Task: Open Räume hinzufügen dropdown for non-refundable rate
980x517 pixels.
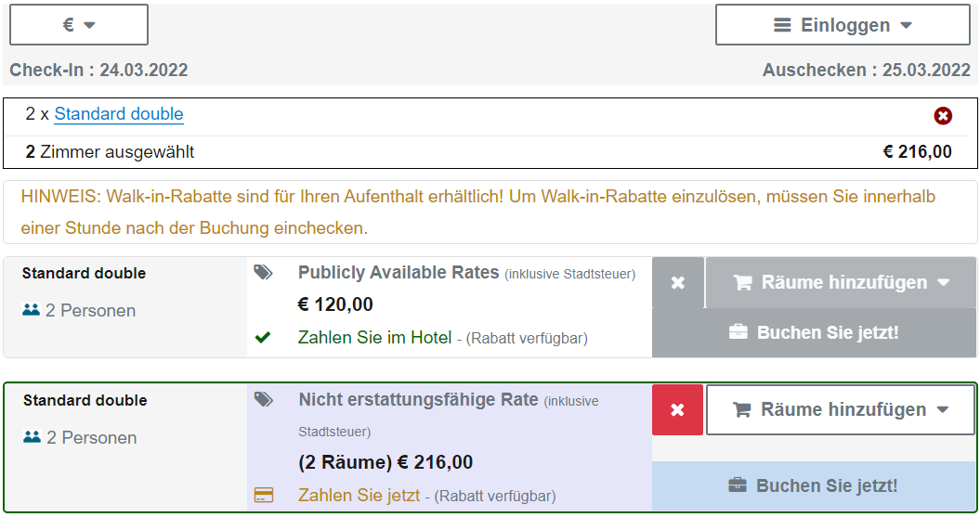Action: [841, 409]
